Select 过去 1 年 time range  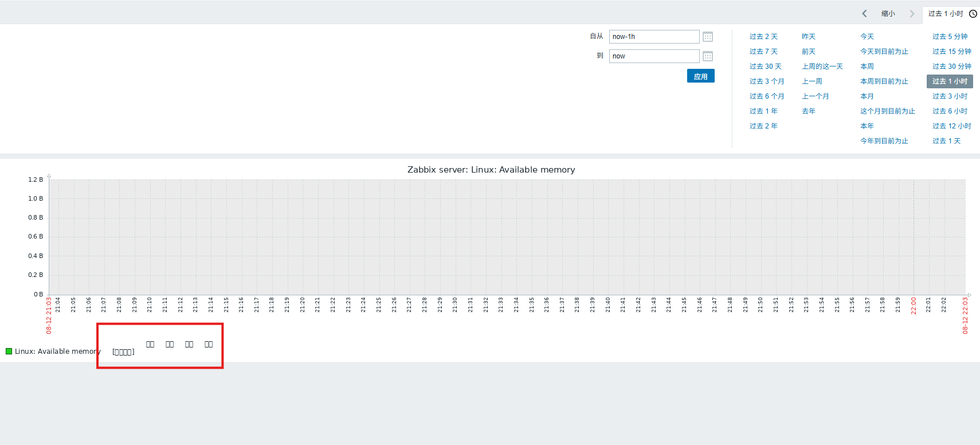point(763,111)
